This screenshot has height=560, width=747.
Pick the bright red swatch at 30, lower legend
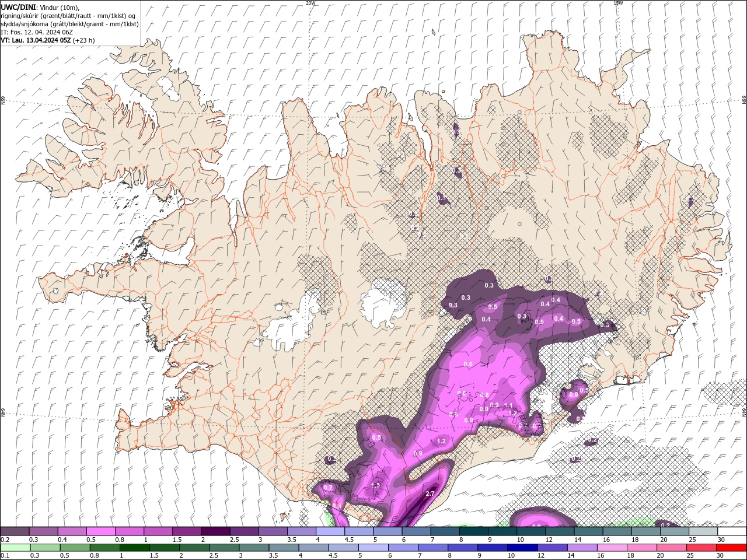[x=731, y=548]
